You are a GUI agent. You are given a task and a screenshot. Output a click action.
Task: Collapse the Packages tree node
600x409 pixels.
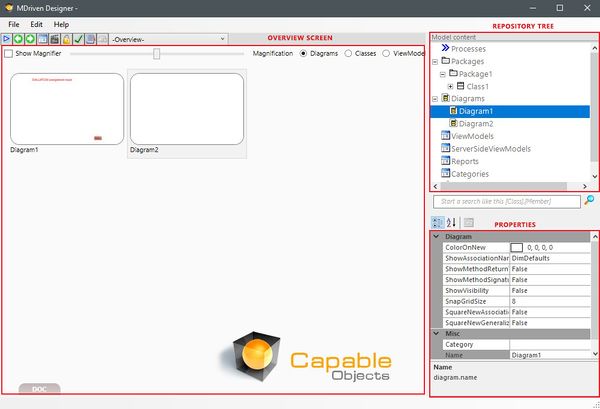[x=435, y=61]
